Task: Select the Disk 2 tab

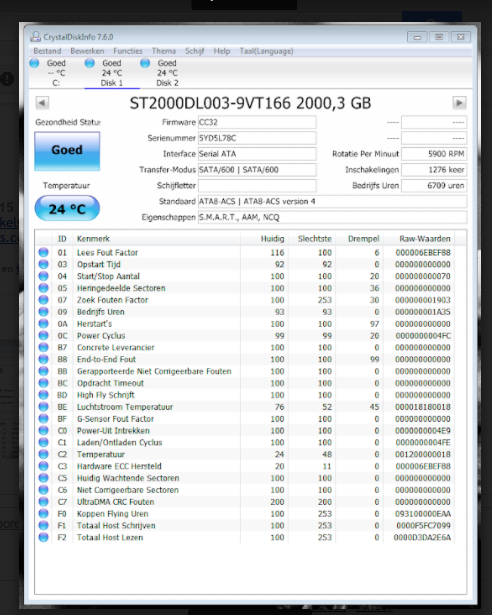Action: coord(167,73)
